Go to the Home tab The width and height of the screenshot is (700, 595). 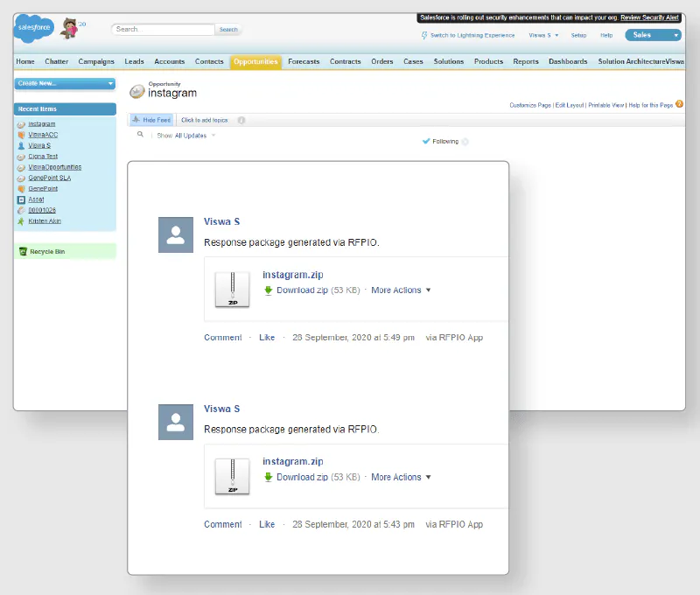point(25,61)
